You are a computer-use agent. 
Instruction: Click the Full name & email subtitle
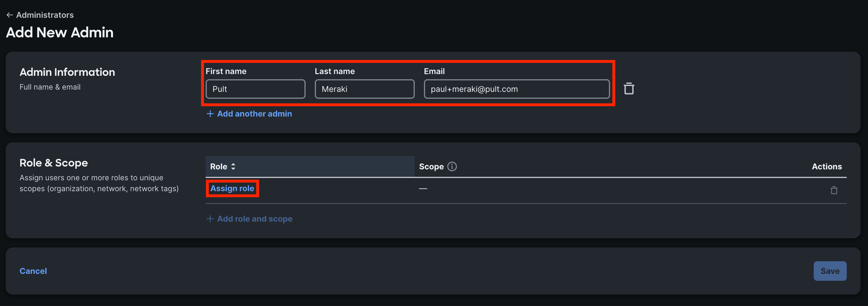pyautogui.click(x=50, y=87)
